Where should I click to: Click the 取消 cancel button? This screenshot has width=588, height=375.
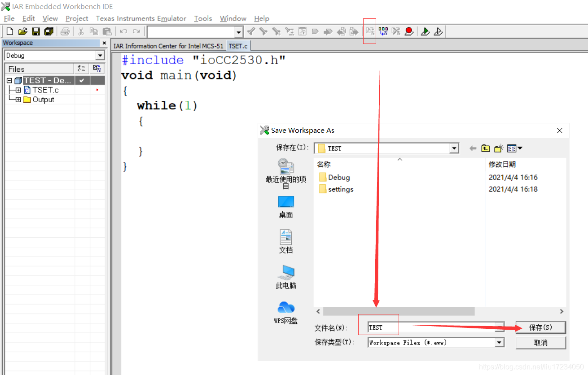pos(541,343)
